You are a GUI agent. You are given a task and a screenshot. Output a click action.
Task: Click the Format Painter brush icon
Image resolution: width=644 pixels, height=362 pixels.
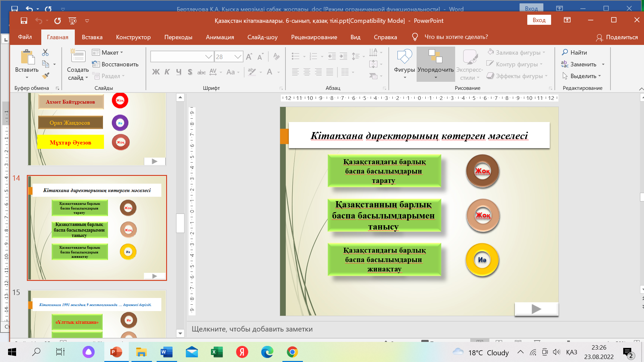click(46, 76)
